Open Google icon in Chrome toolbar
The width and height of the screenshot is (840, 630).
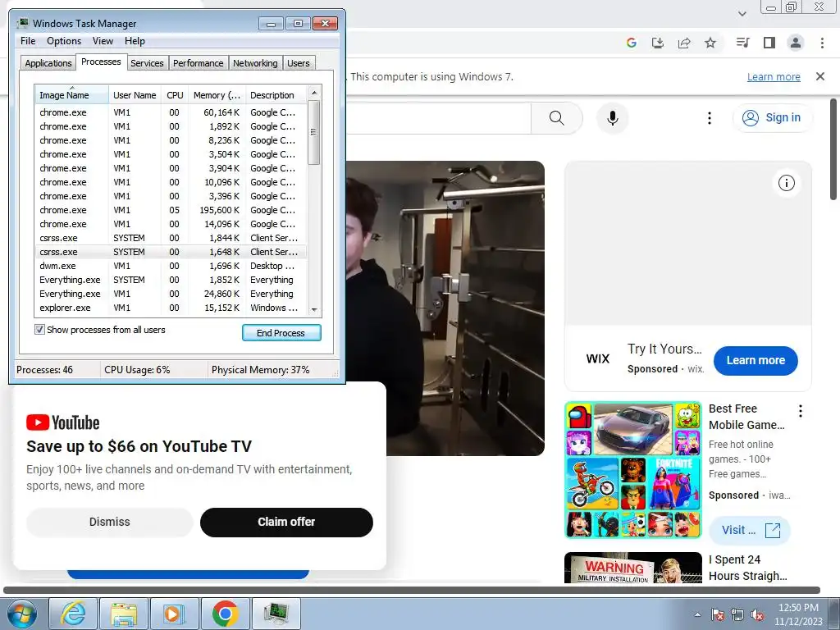pos(631,43)
